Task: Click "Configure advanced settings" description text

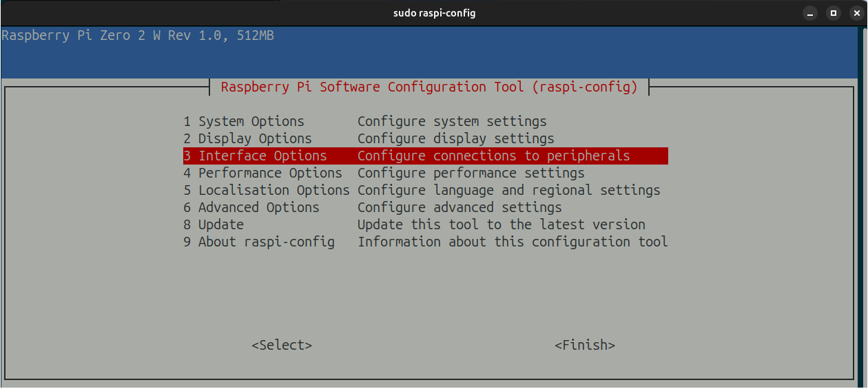Action: click(459, 208)
